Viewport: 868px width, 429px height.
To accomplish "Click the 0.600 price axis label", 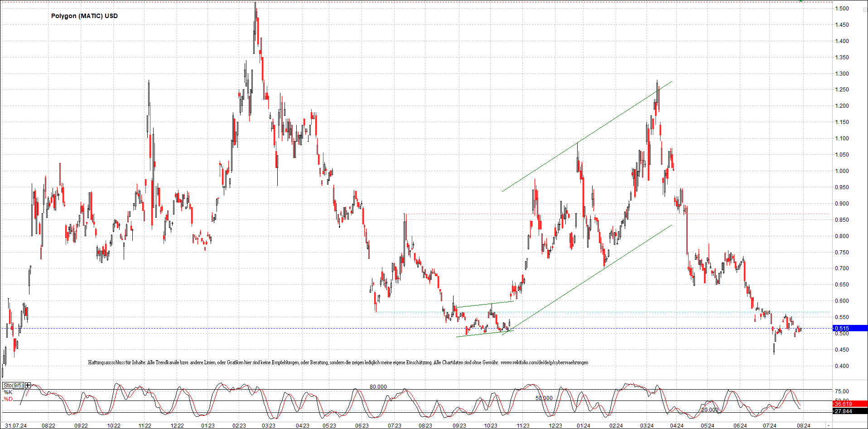I will click(x=842, y=301).
